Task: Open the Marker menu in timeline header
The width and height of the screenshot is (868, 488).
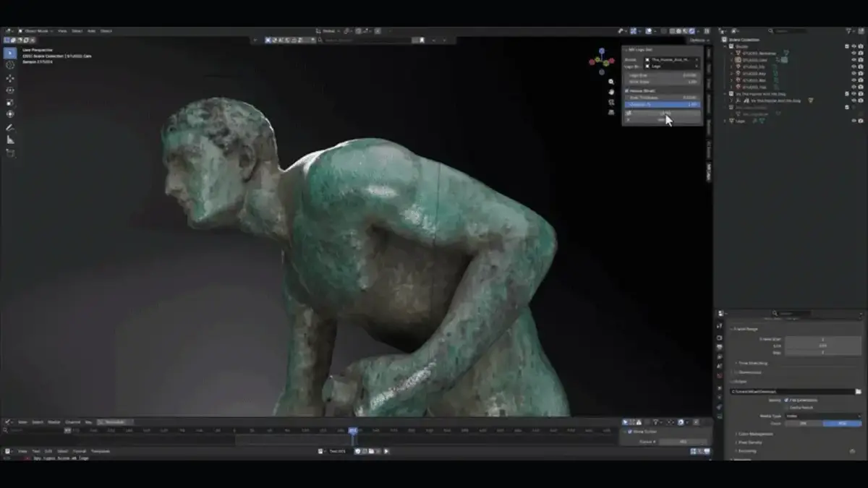Action: point(54,422)
